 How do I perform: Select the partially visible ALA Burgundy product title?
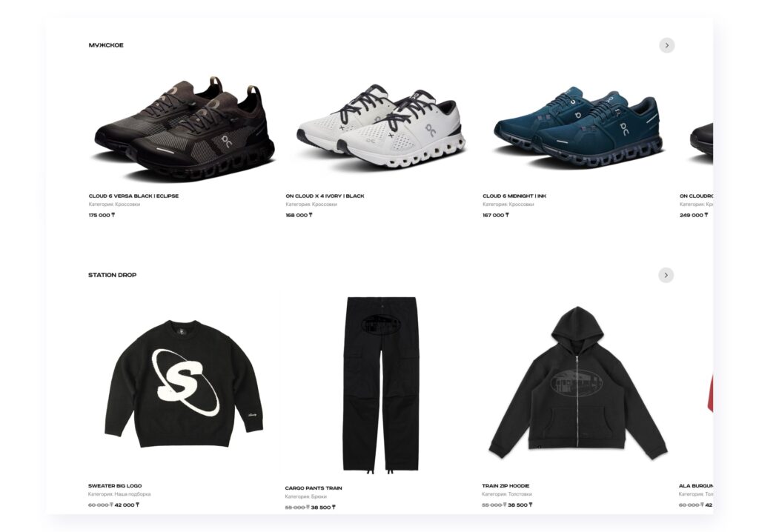click(695, 485)
